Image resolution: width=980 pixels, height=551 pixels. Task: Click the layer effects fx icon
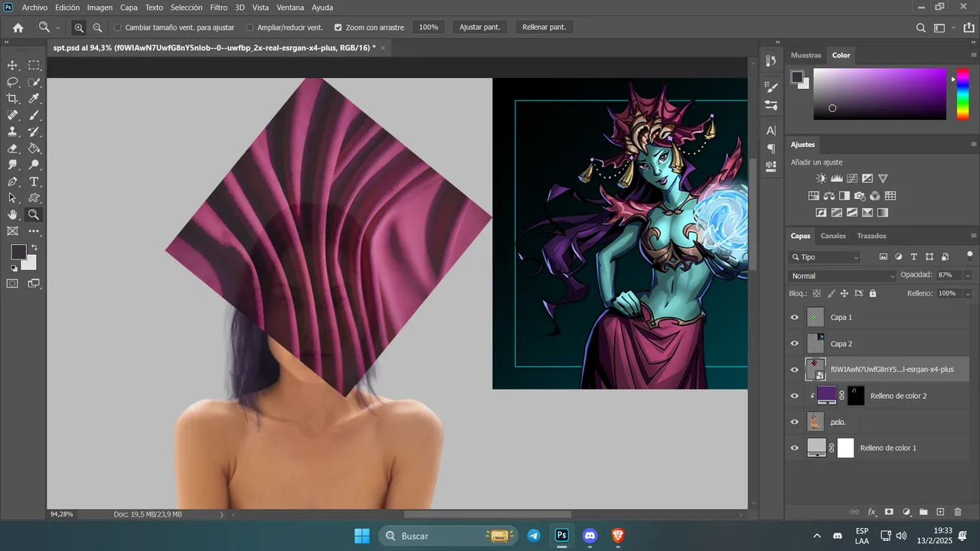point(871,512)
